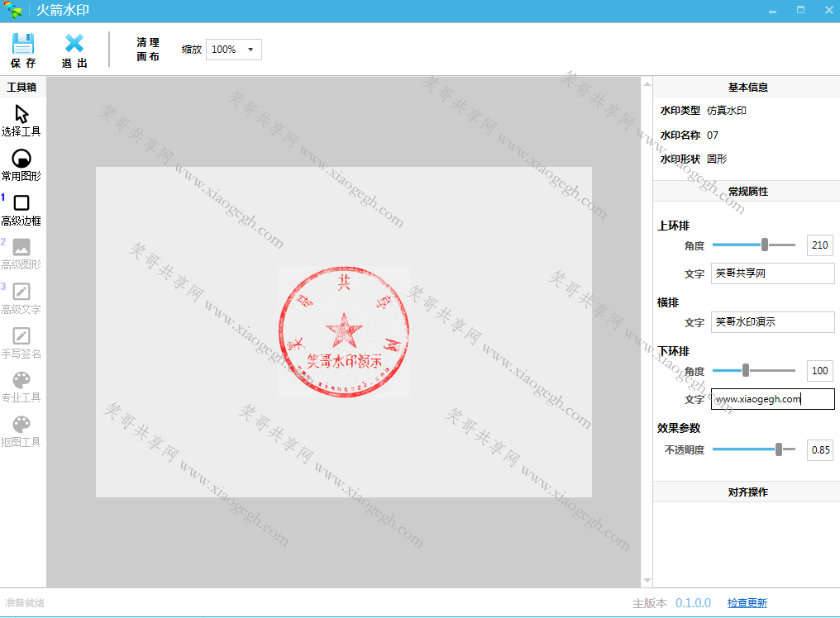Choose the 高级边框 advanced border tool
Viewport: 840px width, 618px height.
[x=21, y=209]
